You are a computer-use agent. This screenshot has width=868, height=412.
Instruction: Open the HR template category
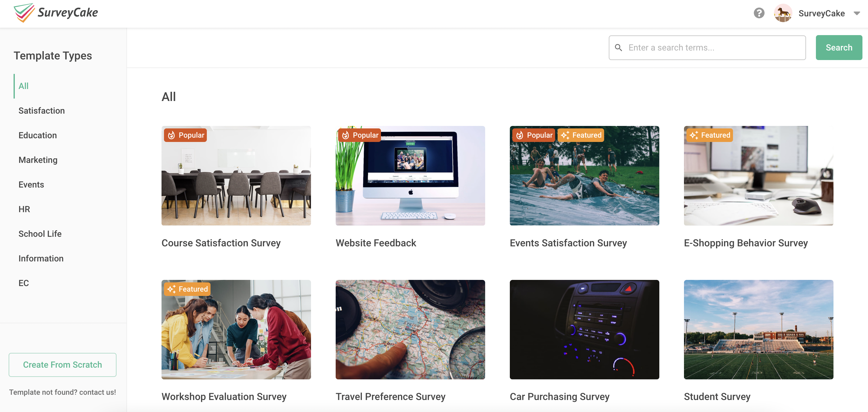coord(24,209)
